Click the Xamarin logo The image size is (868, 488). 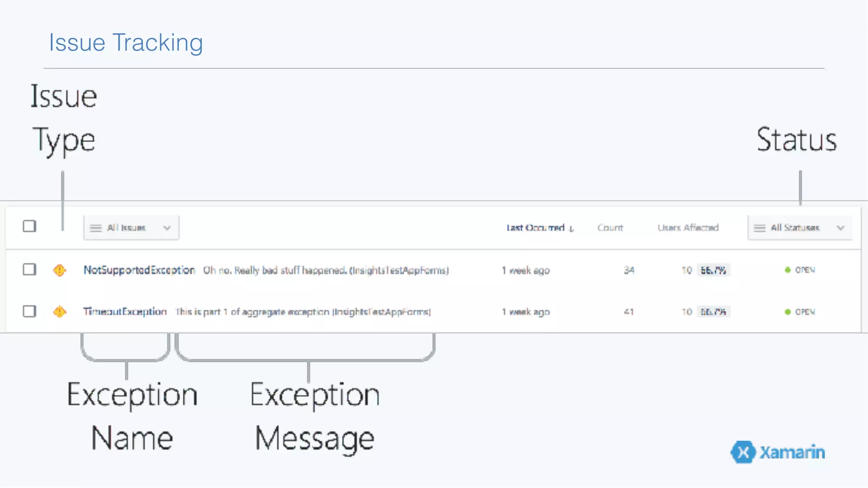[778, 452]
